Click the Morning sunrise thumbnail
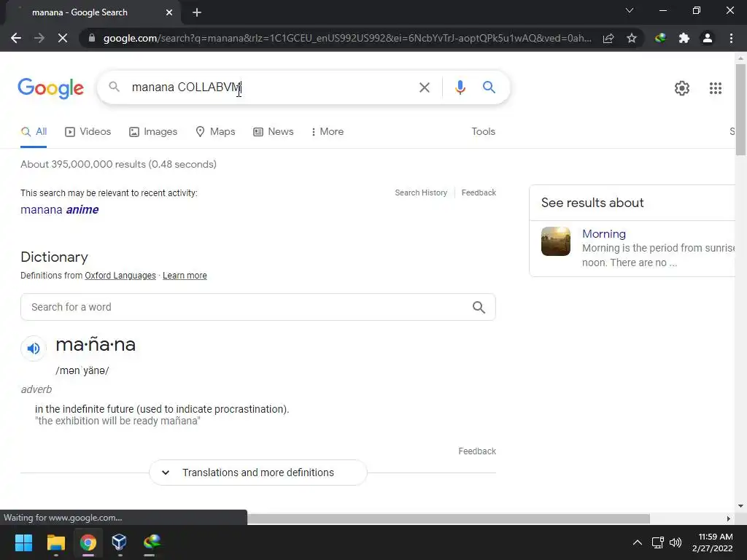The height and width of the screenshot is (560, 747). (x=555, y=241)
